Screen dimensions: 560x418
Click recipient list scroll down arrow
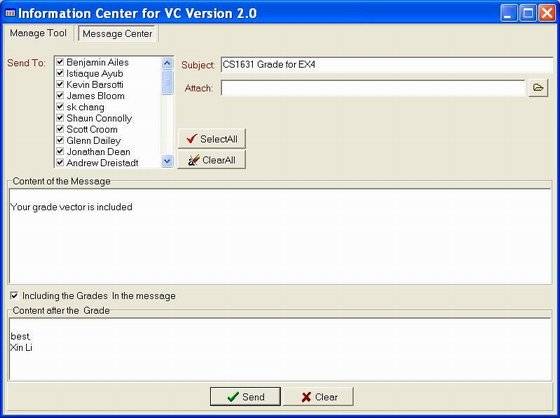tap(167, 161)
